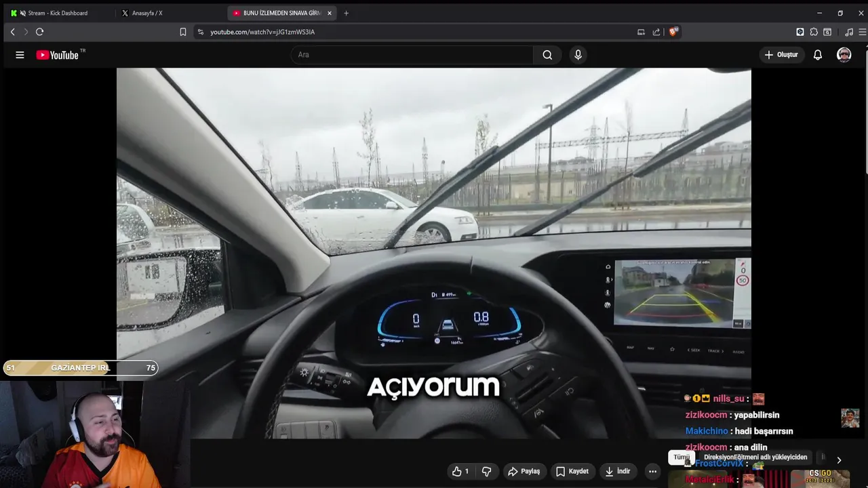Click the FrostCorviX chat username
Image resolution: width=868 pixels, height=488 pixels.
tap(719, 464)
